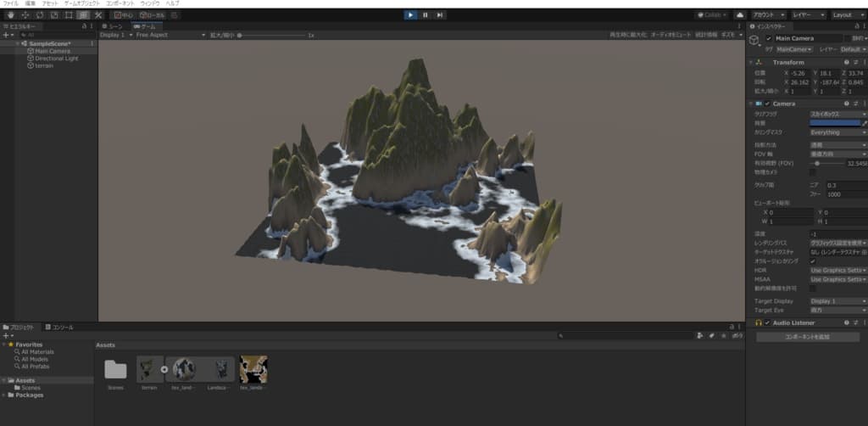
Task: Select the Rotate tool
Action: (x=40, y=15)
